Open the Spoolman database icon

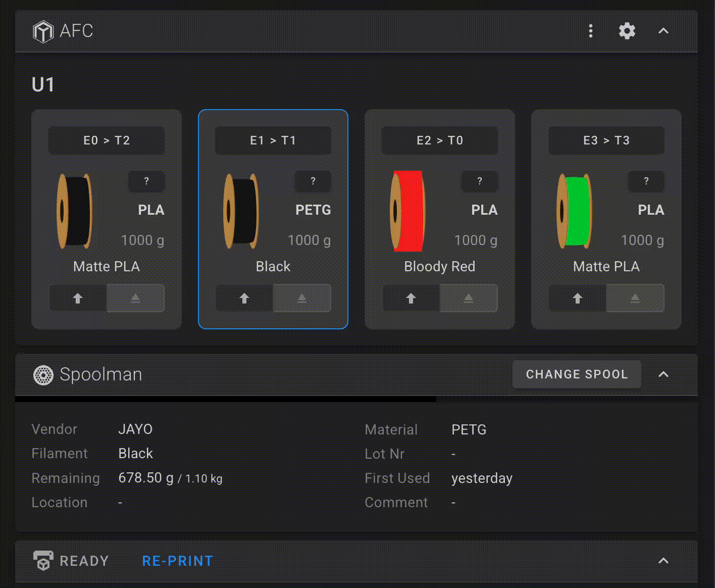(x=44, y=375)
